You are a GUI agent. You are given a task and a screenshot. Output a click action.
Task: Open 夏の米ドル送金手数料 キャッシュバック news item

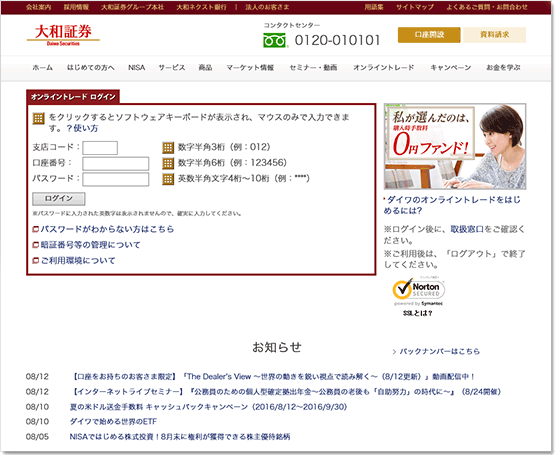[x=208, y=407]
